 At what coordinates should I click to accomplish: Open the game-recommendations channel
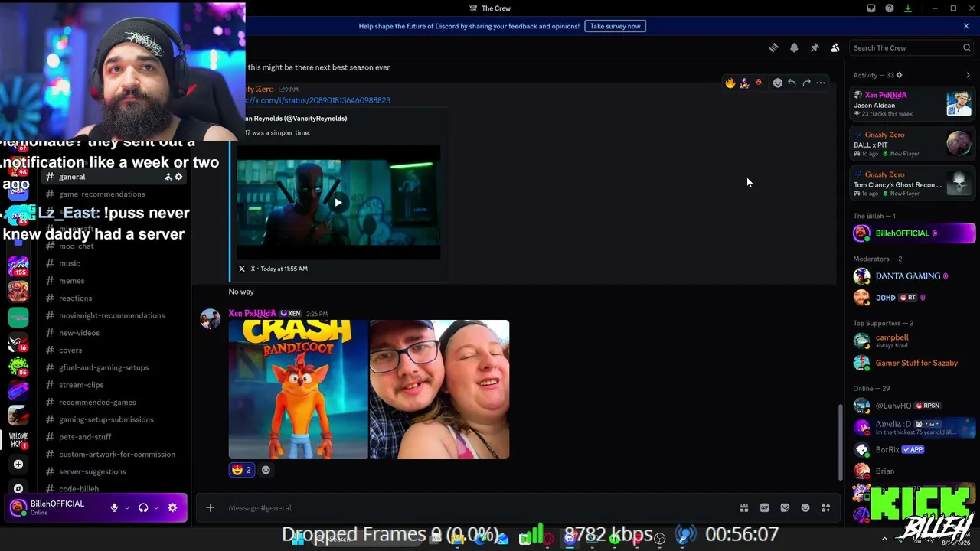(113, 194)
